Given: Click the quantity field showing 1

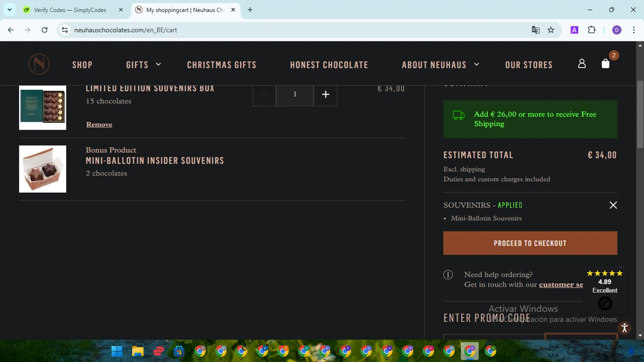Looking at the screenshot, I should (295, 94).
